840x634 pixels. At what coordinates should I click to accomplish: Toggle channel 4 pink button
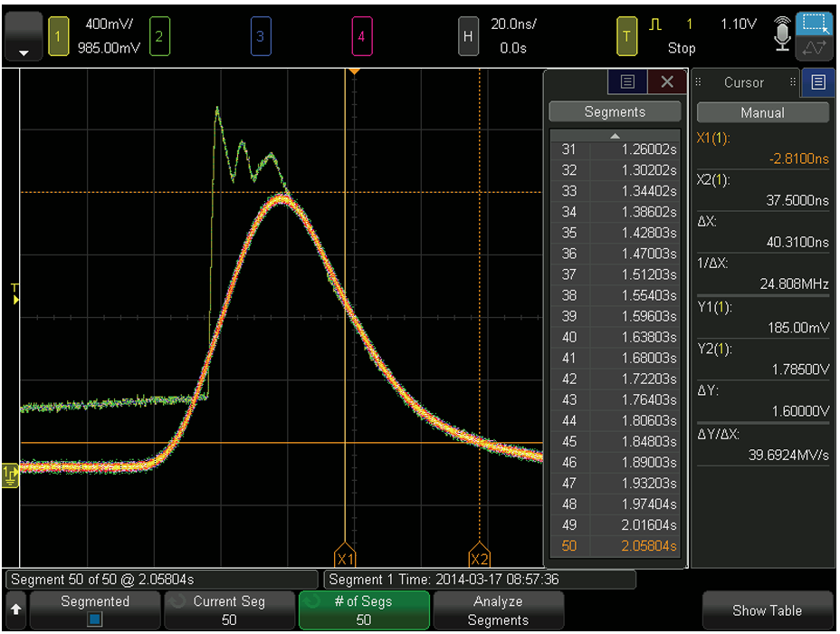pos(361,36)
